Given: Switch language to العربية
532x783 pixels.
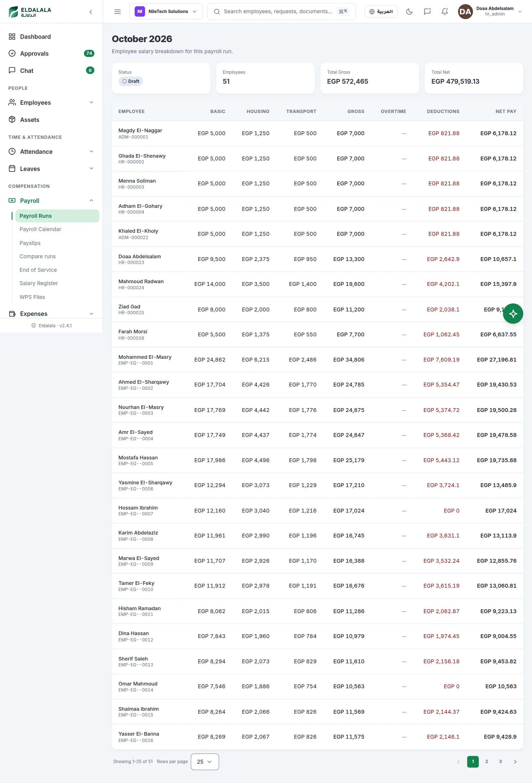Looking at the screenshot, I should [x=381, y=11].
